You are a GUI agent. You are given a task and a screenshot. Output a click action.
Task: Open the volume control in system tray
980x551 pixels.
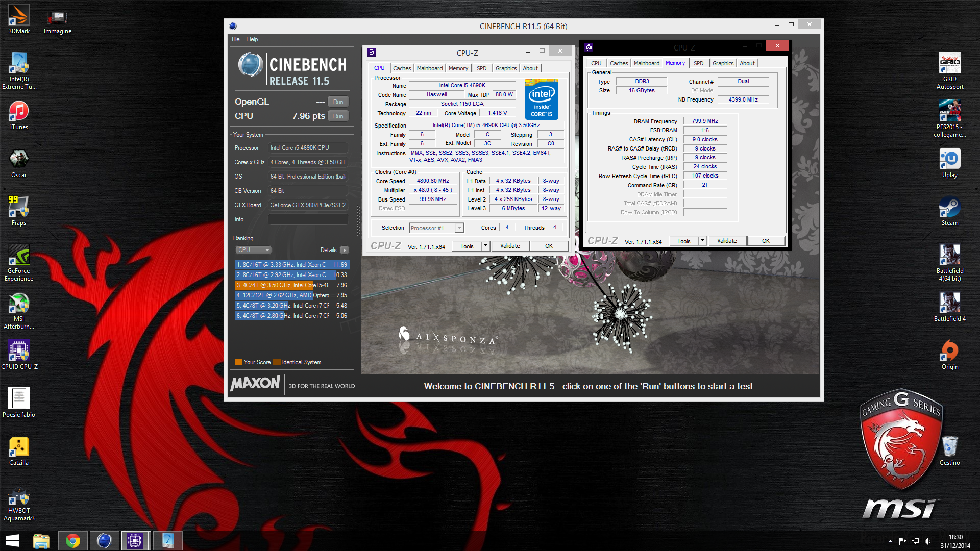tap(928, 541)
